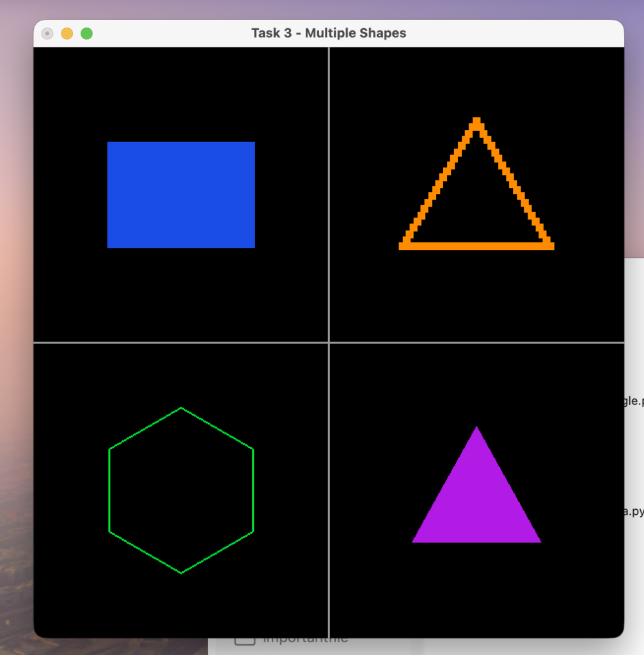
Task: Click the 'Task 3 - Multiple Shapes' title
Action: [329, 33]
